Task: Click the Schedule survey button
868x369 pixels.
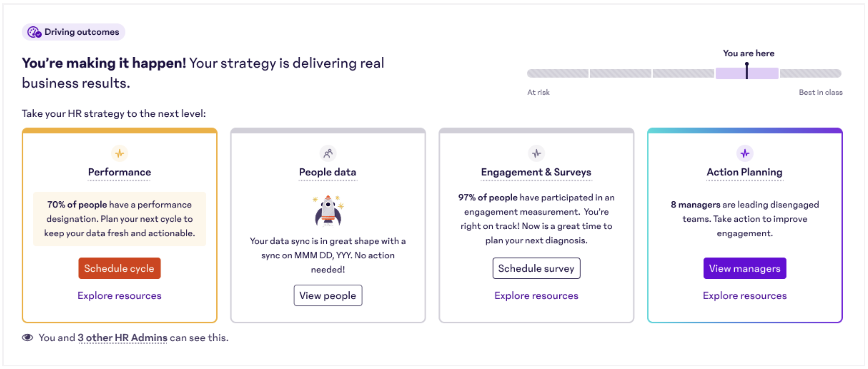Action: click(x=536, y=268)
